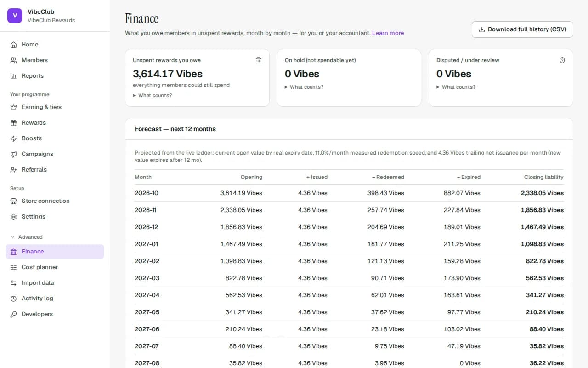Click the Earning & tiers crown icon

pyautogui.click(x=13, y=107)
